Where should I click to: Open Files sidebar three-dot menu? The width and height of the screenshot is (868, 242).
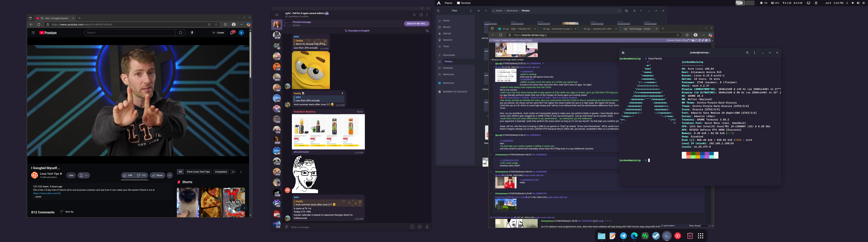click(x=471, y=11)
